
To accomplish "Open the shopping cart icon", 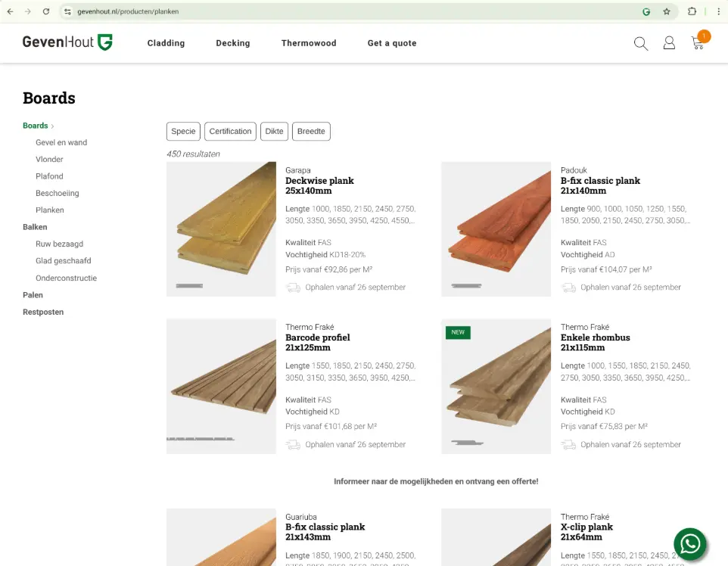I will (698, 43).
